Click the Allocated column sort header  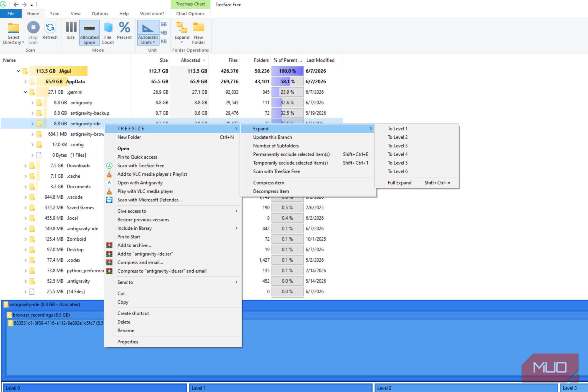click(x=190, y=60)
